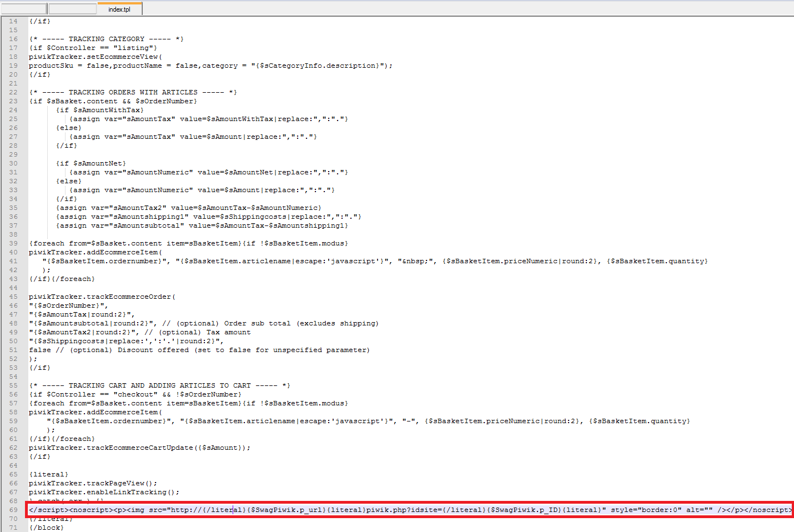This screenshot has height=532, width=794.
Task: Select the productSku = false line
Action: tap(211, 66)
